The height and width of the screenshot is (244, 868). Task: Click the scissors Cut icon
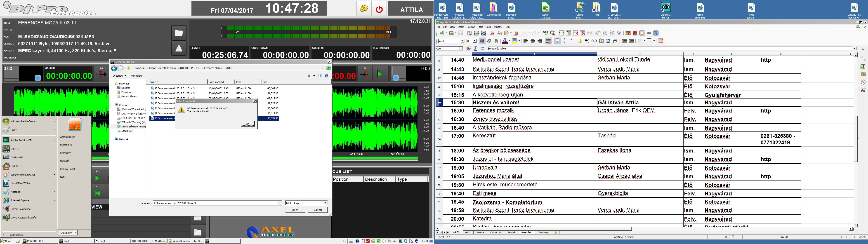tap(492, 33)
